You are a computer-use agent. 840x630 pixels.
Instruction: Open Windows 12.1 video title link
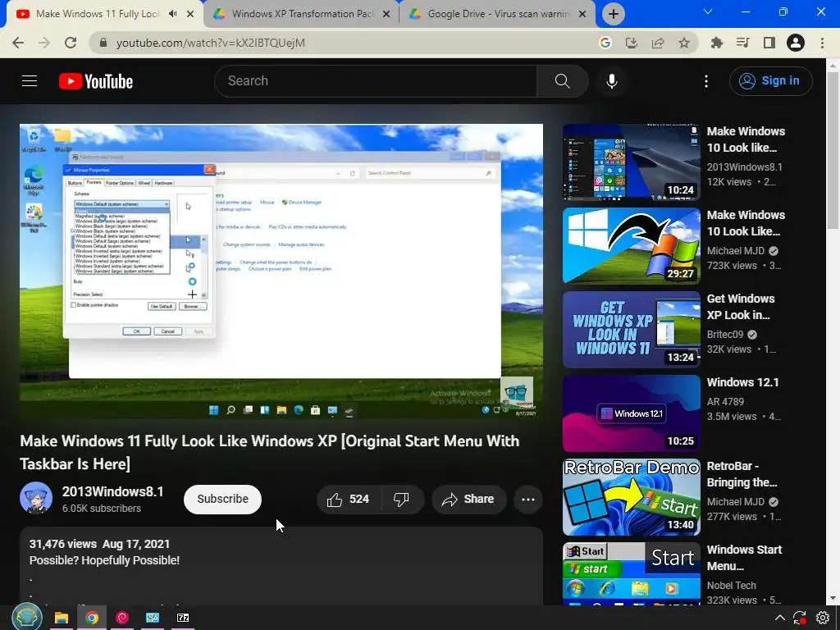(742, 382)
